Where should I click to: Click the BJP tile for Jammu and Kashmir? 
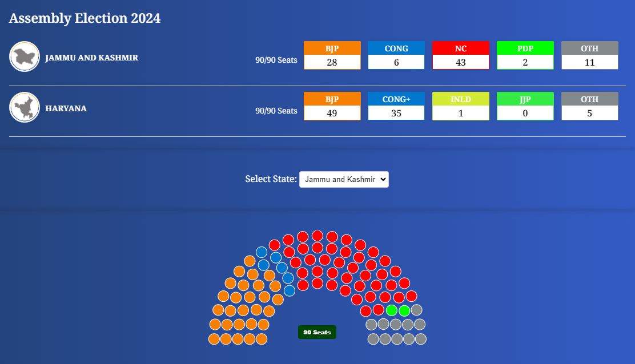[332, 55]
